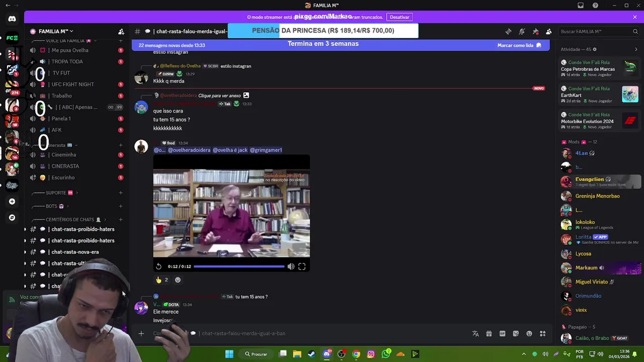
Task: Enter fullscreen on the video
Action: tap(302, 266)
